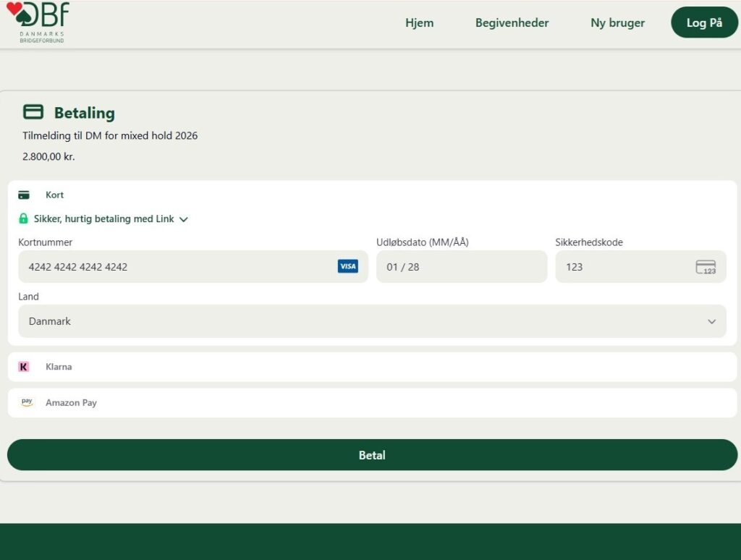Open the Ny bruger page link
This screenshot has width=741, height=560.
coord(617,22)
